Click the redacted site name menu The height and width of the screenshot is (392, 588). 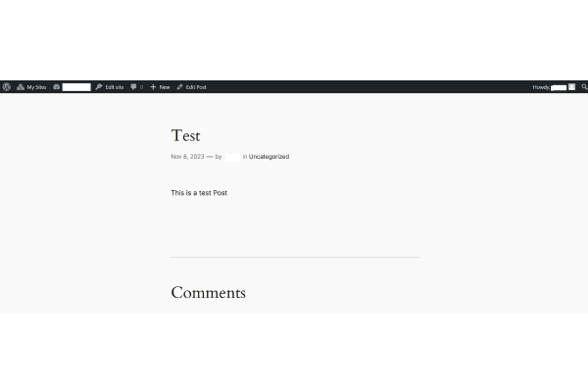click(76, 87)
